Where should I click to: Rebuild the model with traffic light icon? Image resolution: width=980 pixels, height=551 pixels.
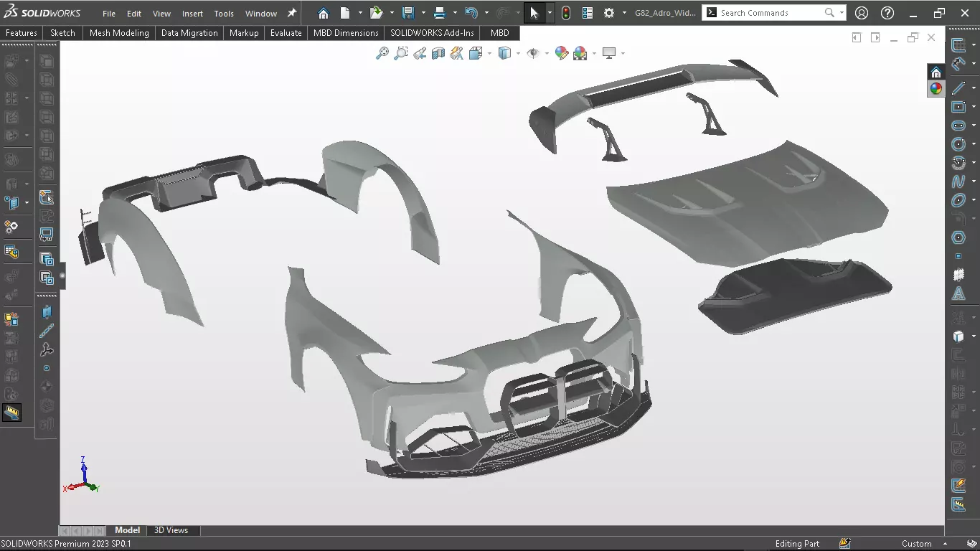coord(566,13)
